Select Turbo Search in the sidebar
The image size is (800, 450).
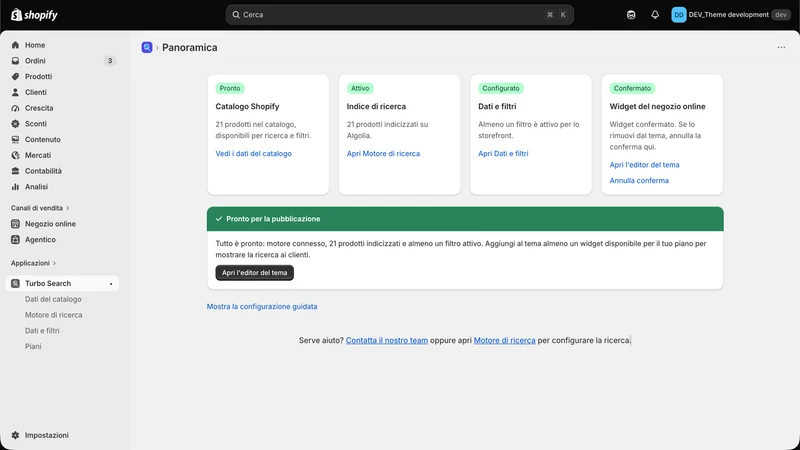(62, 284)
